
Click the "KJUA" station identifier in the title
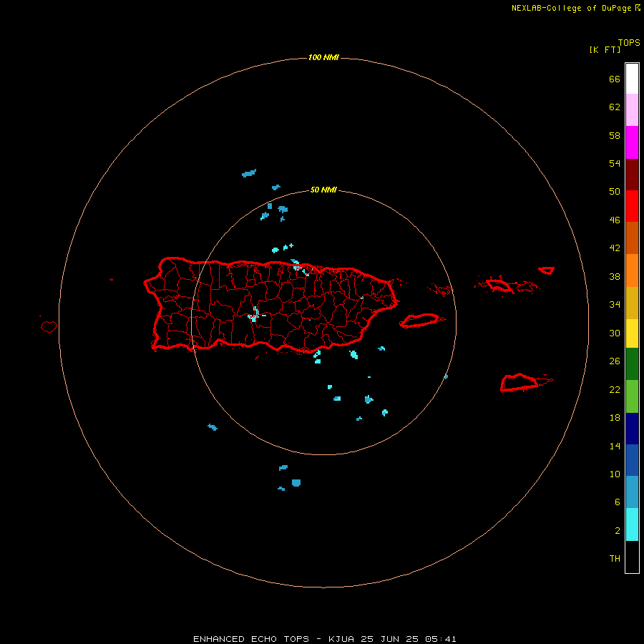pos(342,639)
